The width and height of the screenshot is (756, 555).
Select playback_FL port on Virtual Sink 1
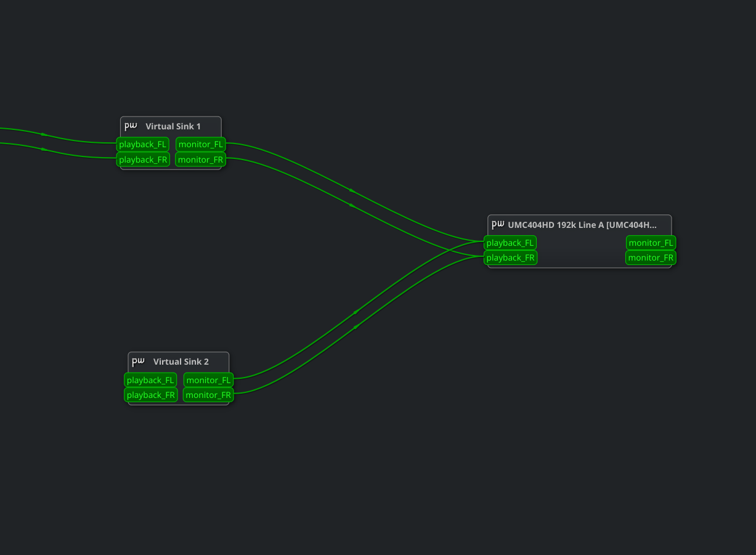(143, 144)
